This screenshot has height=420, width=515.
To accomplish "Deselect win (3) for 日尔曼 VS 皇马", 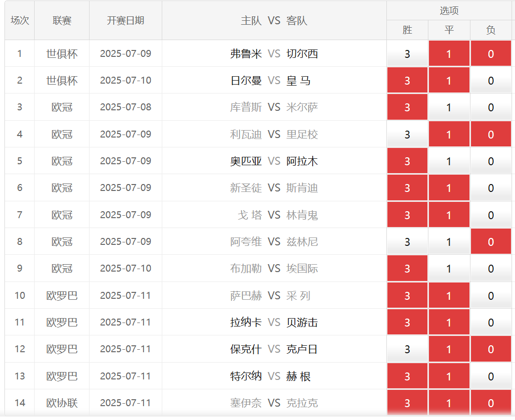I will coord(407,81).
